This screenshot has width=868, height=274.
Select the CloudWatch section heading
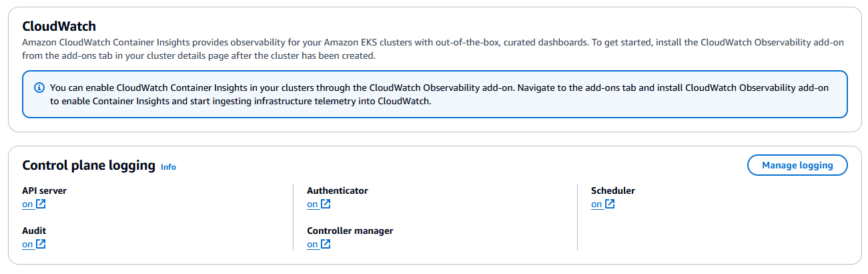tap(59, 26)
